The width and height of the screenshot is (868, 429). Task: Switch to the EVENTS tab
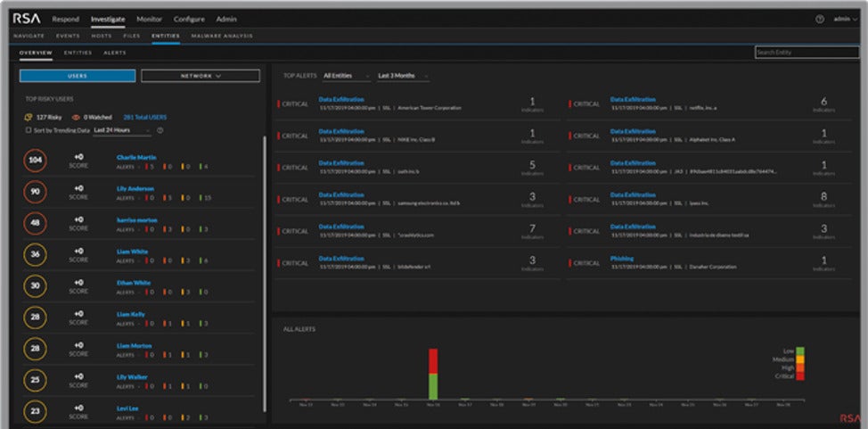coord(68,36)
